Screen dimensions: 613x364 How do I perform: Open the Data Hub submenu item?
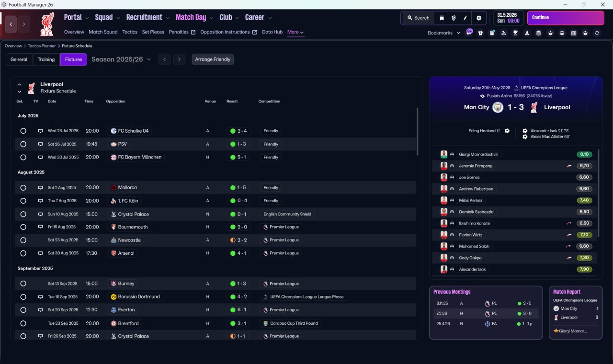(272, 32)
